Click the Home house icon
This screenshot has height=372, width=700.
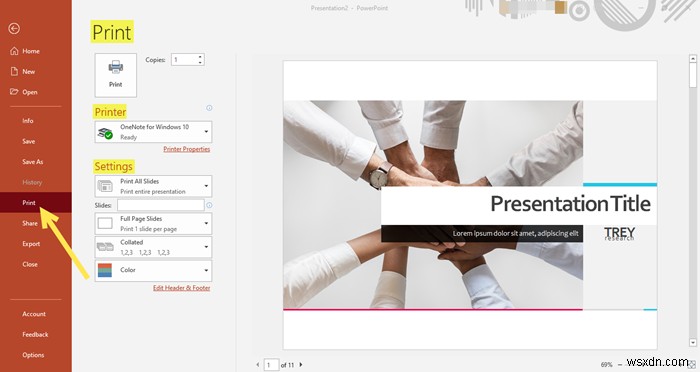(14, 51)
